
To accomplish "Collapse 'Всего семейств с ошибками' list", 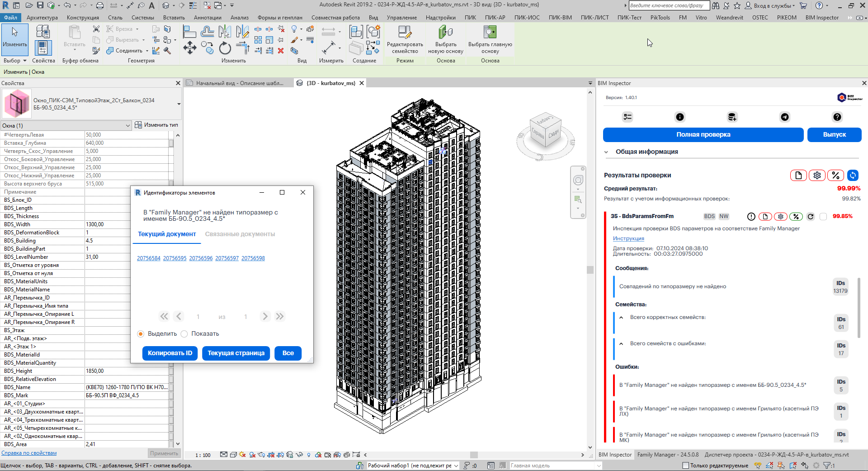I will click(621, 344).
